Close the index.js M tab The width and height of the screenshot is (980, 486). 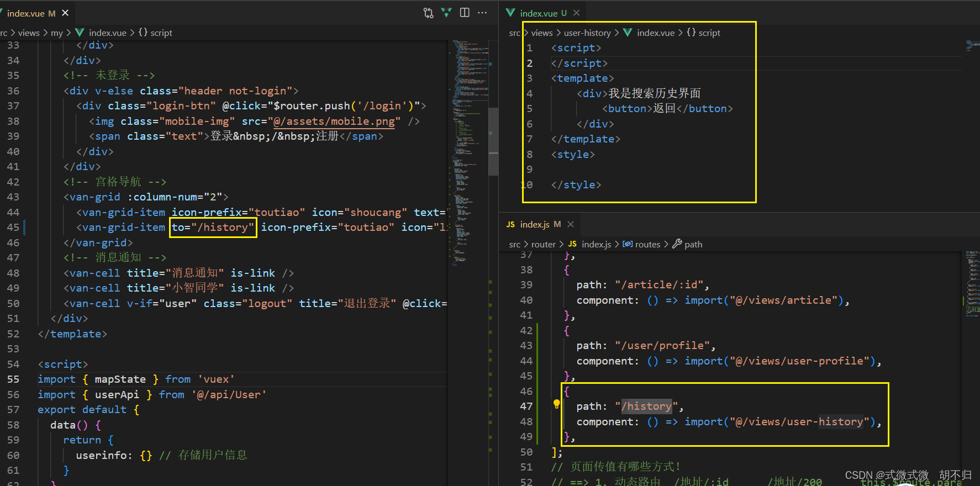pos(571,224)
